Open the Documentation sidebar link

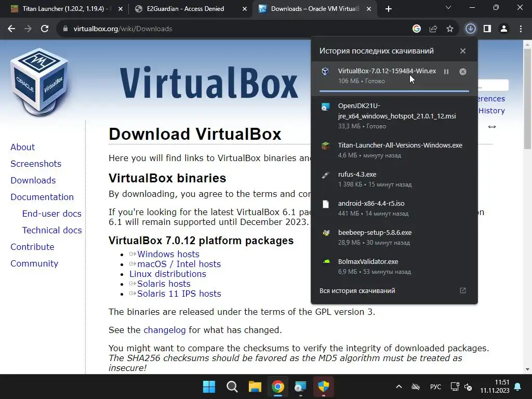pos(42,197)
